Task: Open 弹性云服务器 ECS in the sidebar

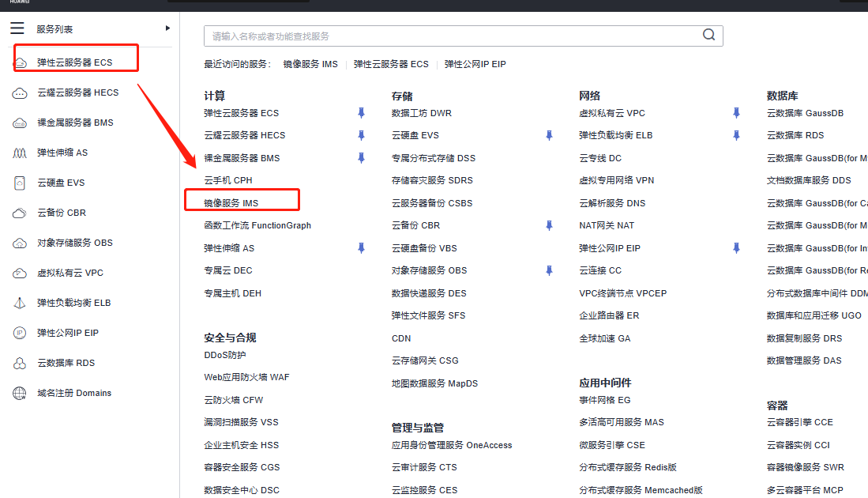Action: [75, 62]
